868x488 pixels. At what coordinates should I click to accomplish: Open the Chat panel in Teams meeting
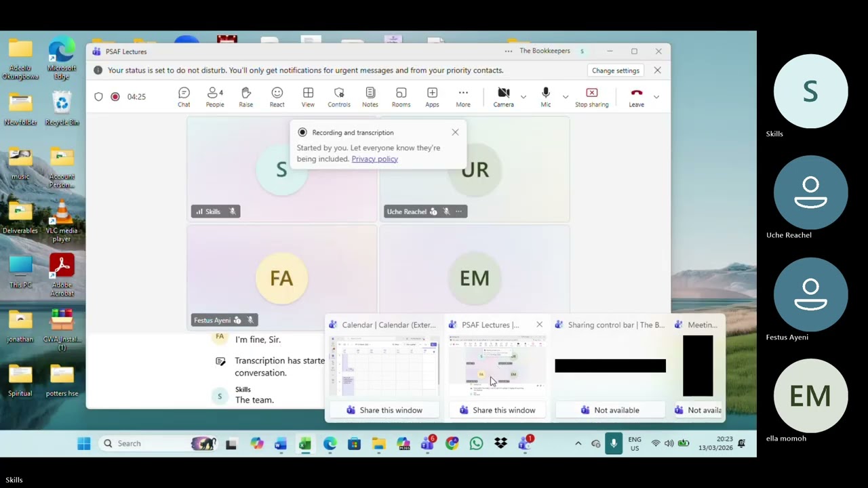[x=184, y=97]
